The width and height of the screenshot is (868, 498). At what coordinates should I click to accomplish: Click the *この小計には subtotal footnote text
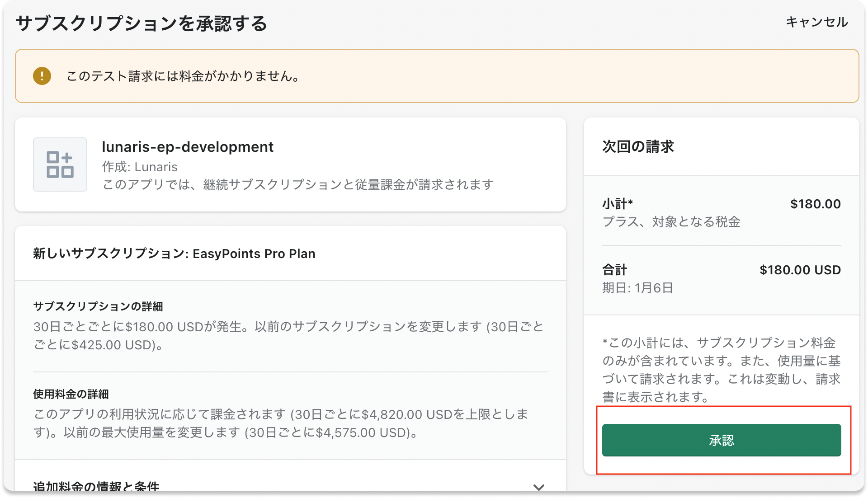(722, 370)
